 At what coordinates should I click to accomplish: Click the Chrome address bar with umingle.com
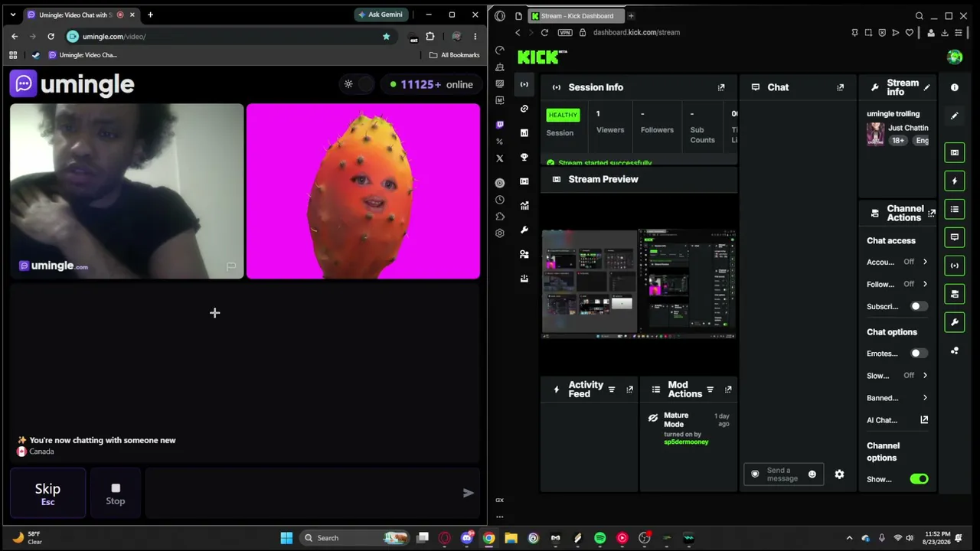pos(230,36)
